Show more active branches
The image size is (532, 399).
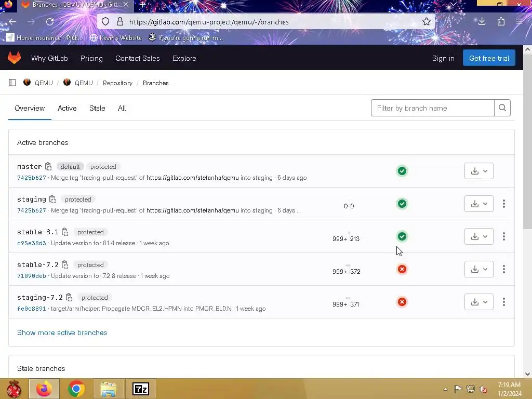click(x=62, y=332)
